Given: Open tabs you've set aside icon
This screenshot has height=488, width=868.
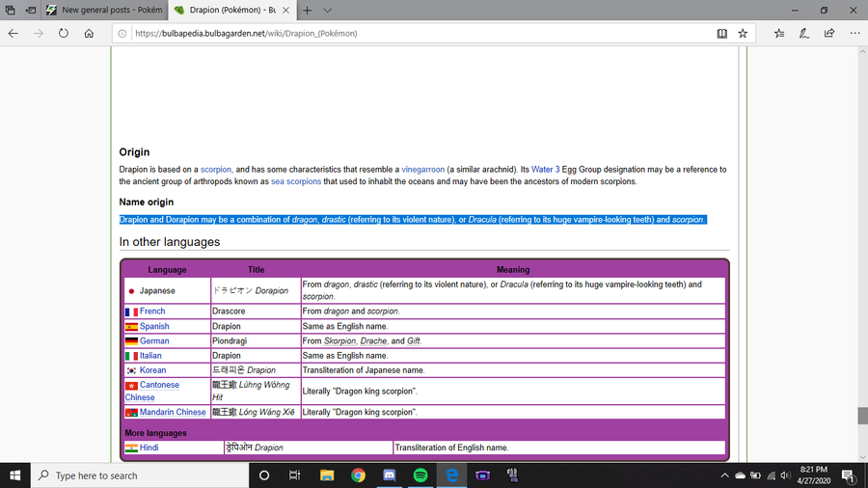Looking at the screenshot, I should click(10, 10).
